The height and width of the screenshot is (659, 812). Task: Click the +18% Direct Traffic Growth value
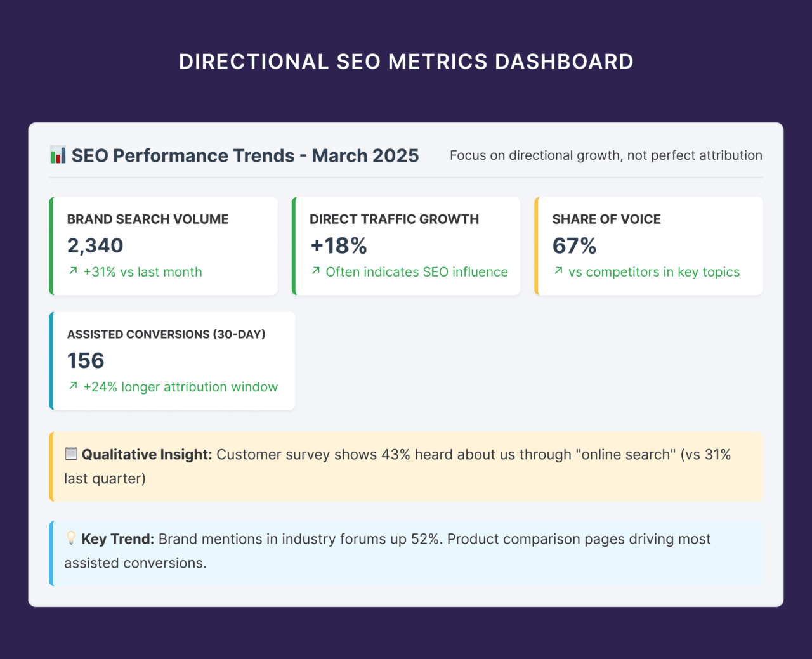click(338, 246)
